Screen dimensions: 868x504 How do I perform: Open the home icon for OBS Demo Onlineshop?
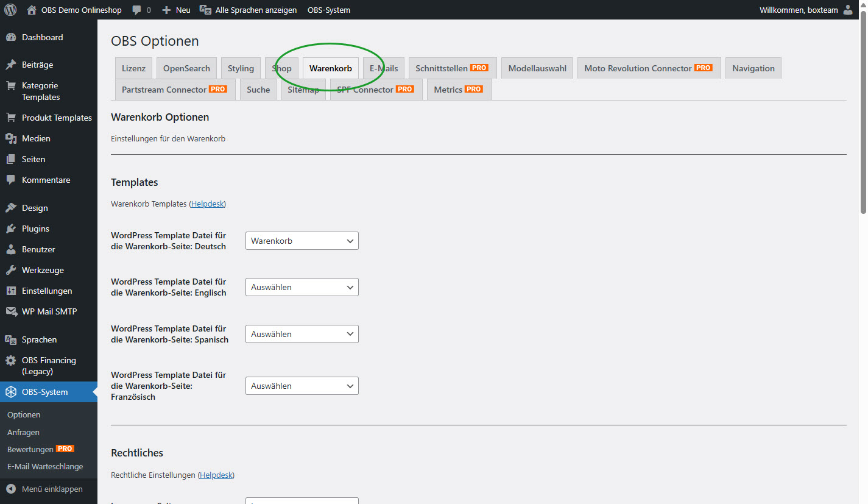32,10
